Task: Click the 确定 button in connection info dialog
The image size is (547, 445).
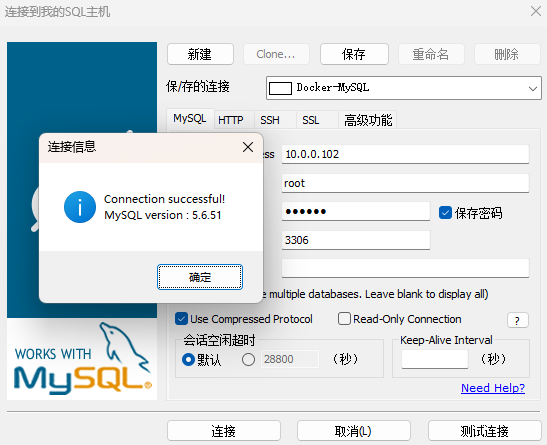Action: click(200, 277)
